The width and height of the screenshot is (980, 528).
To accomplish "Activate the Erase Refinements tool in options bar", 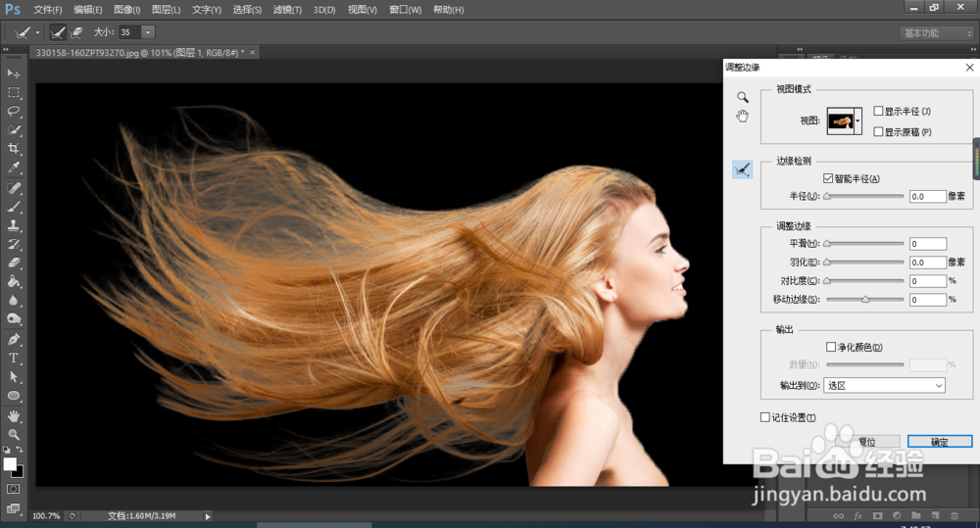I will tap(77, 32).
